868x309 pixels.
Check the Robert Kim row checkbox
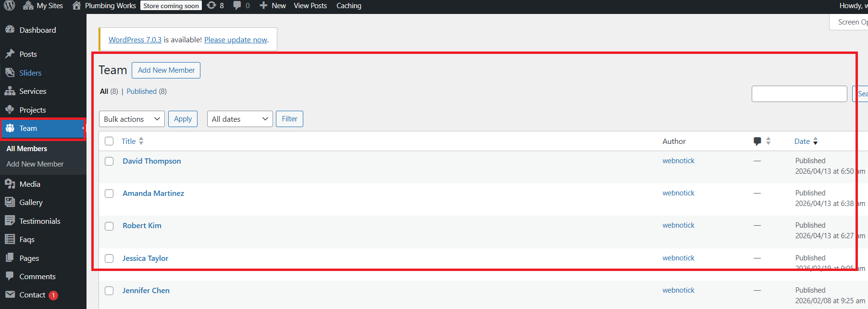pos(109,226)
